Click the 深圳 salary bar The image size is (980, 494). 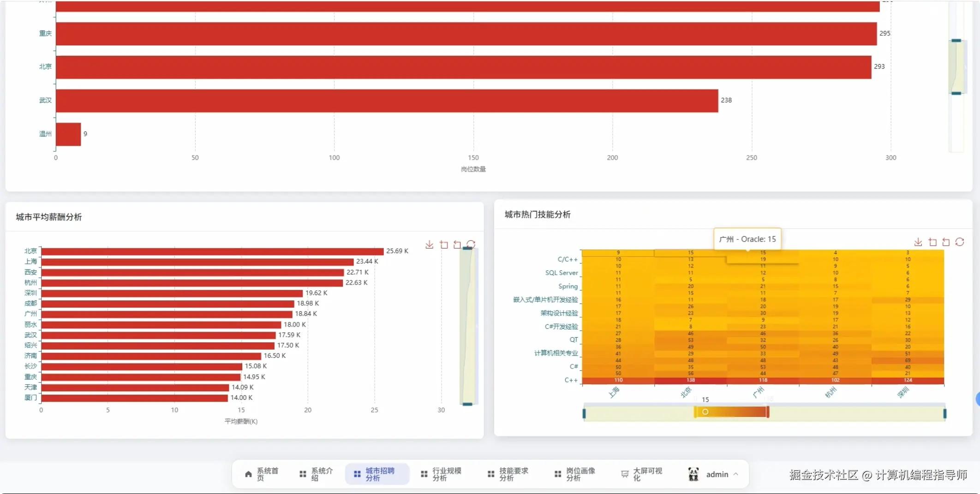pyautogui.click(x=172, y=293)
